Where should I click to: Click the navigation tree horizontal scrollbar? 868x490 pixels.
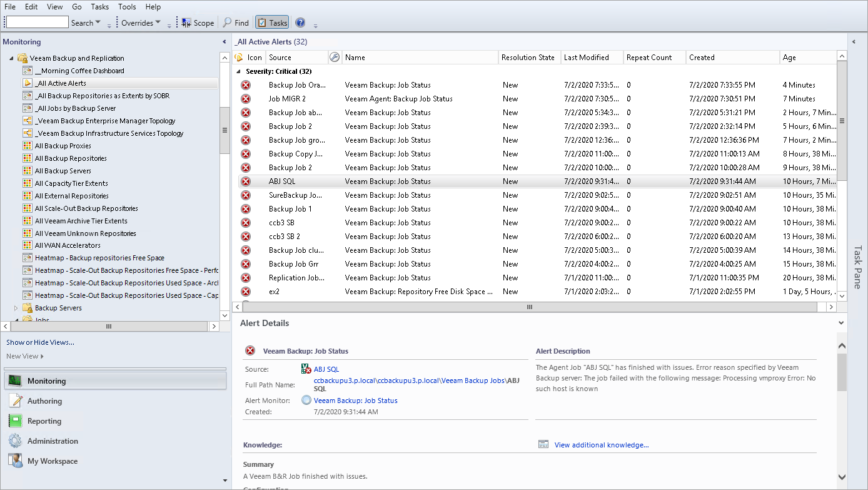pyautogui.click(x=109, y=326)
